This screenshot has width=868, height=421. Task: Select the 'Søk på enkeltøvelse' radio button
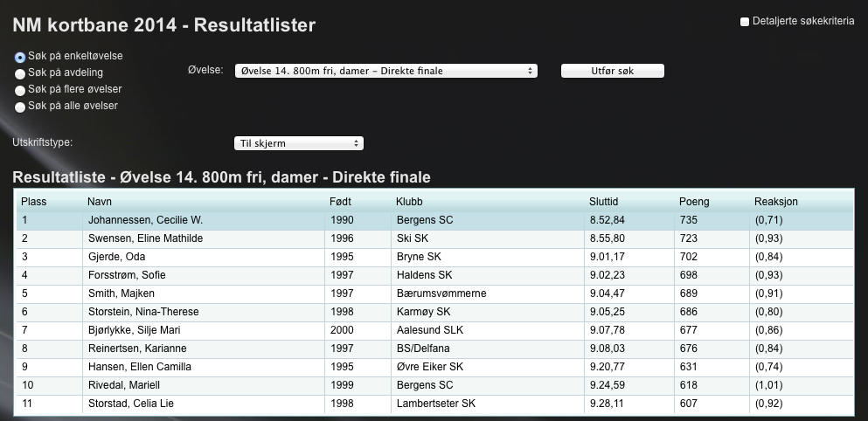click(x=20, y=57)
